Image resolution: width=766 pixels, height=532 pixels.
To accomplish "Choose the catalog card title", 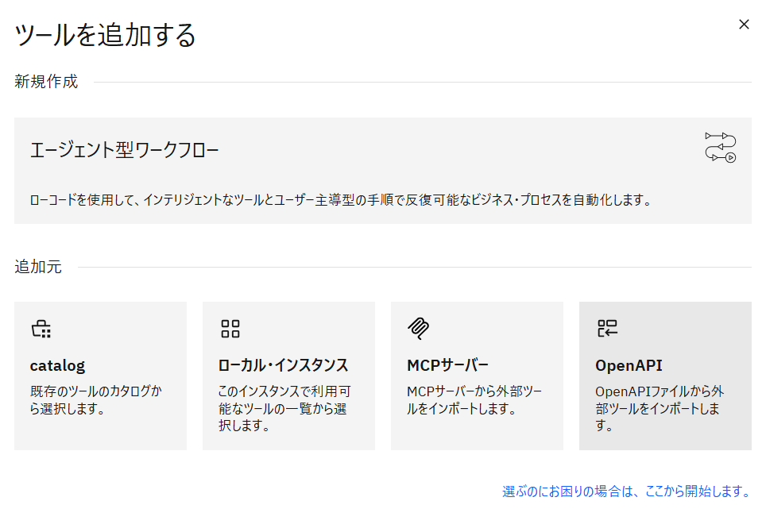I will tap(57, 365).
